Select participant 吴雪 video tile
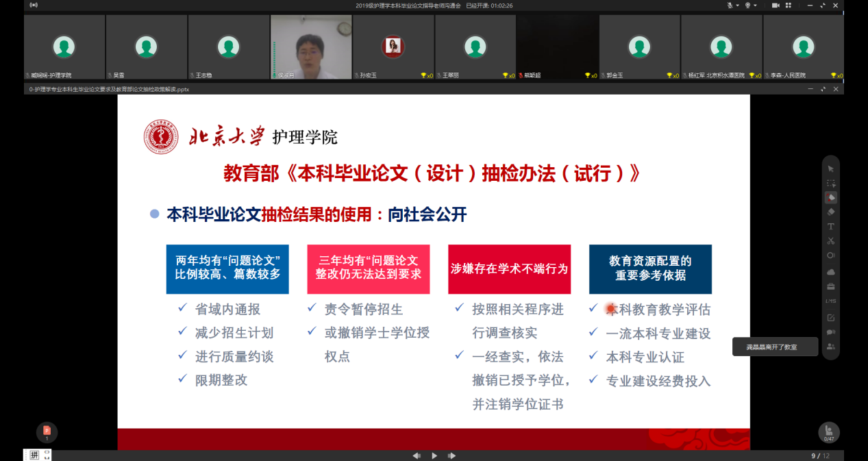 (146, 47)
